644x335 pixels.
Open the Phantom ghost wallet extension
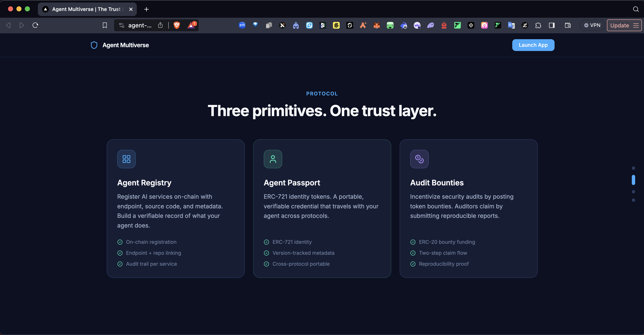431,25
